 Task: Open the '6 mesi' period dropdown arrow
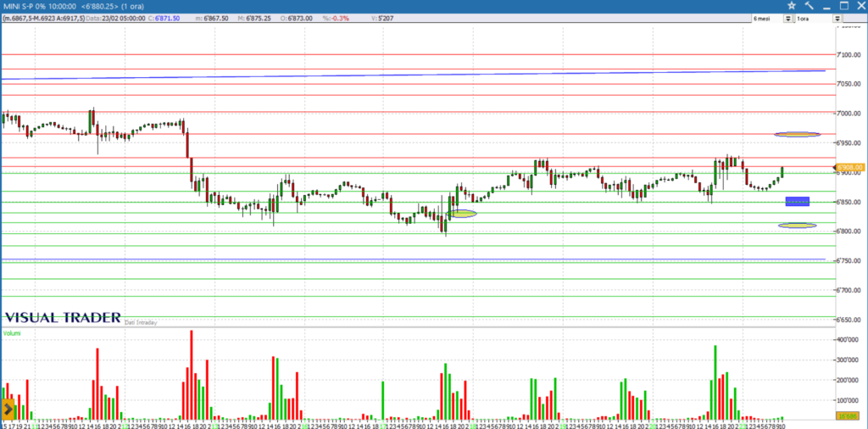[x=788, y=18]
